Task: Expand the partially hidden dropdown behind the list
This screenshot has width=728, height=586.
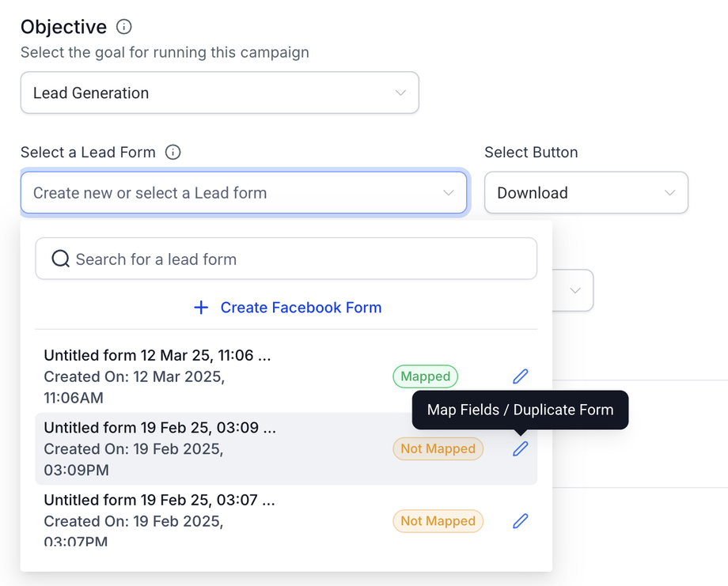Action: (x=576, y=290)
